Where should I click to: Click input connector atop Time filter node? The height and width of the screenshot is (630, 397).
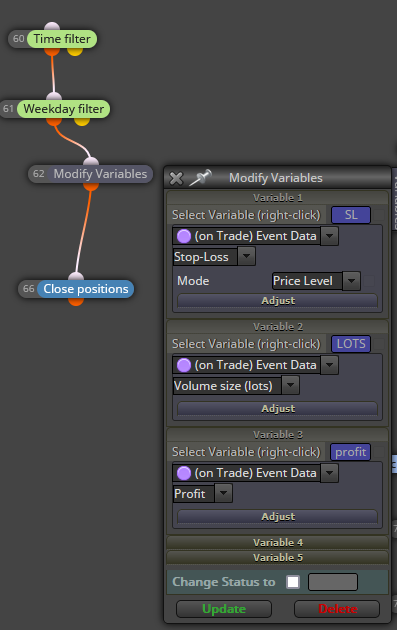pos(52,26)
